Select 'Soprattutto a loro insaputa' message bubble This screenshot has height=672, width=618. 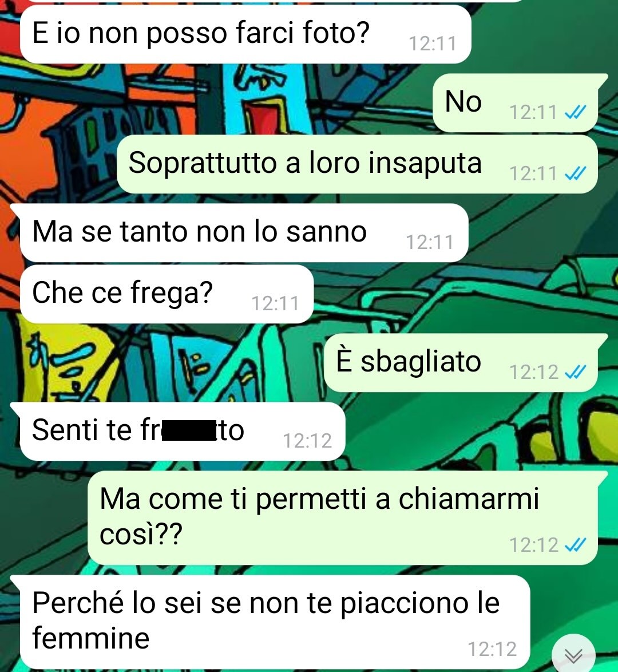[x=358, y=164]
